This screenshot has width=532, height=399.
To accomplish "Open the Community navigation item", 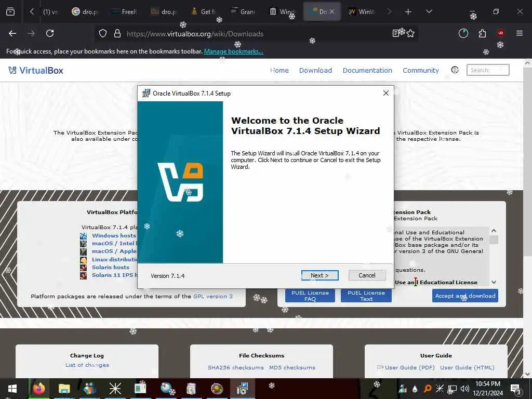I will (421, 70).
